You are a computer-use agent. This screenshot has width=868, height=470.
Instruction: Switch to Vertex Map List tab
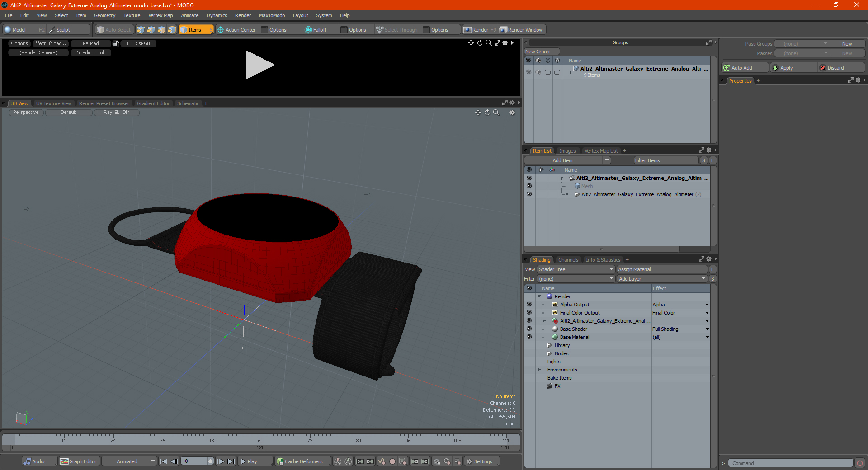click(x=601, y=151)
